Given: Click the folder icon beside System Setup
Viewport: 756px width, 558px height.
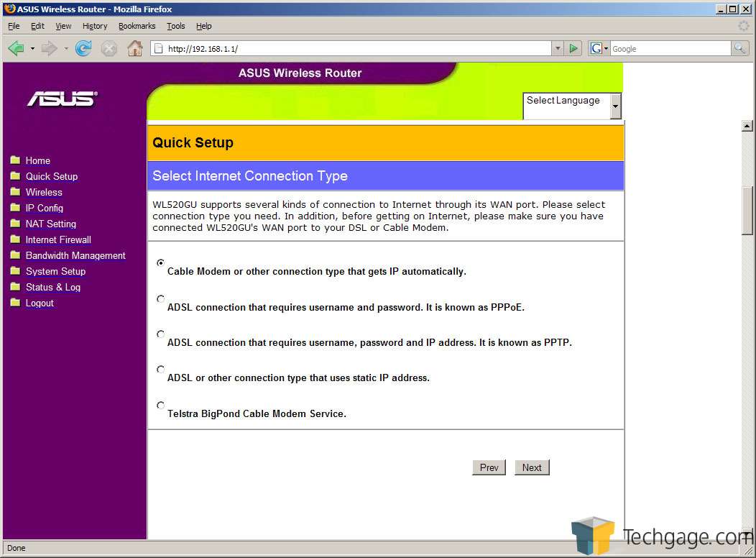Looking at the screenshot, I should click(x=15, y=270).
